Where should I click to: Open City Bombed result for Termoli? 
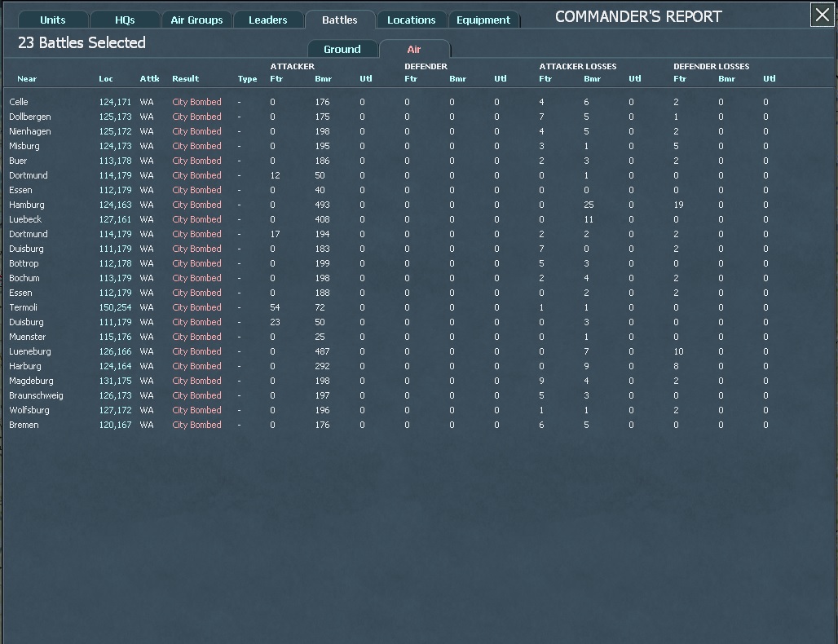point(196,307)
